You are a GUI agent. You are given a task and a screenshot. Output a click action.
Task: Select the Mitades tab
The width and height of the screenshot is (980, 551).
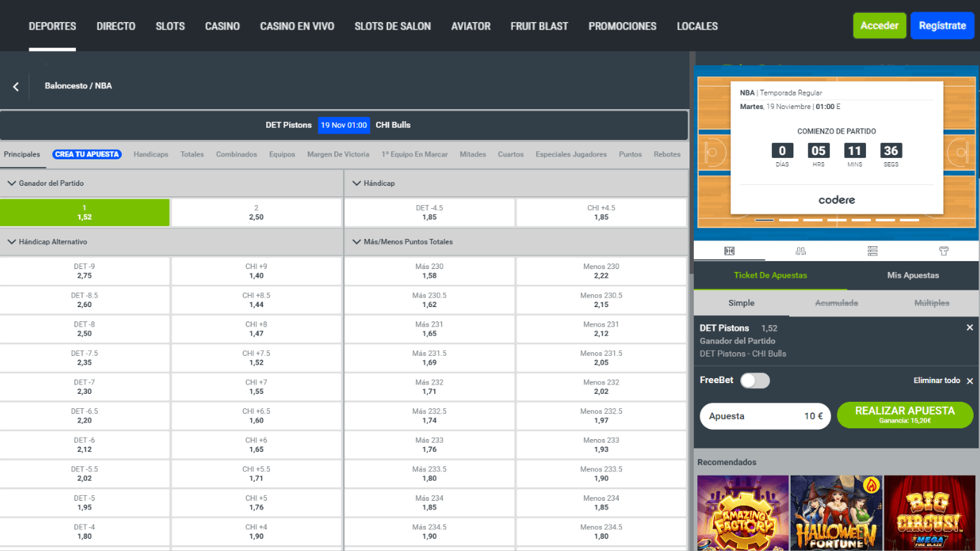tap(473, 154)
